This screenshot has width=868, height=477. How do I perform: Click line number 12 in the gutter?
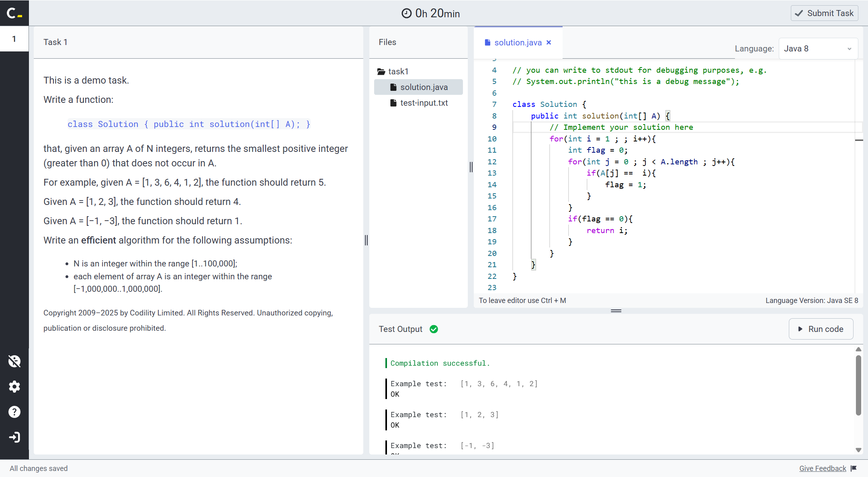point(492,162)
